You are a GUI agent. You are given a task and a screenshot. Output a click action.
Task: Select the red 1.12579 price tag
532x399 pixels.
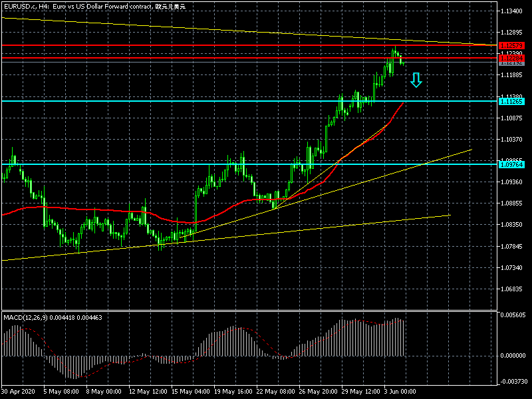point(511,45)
